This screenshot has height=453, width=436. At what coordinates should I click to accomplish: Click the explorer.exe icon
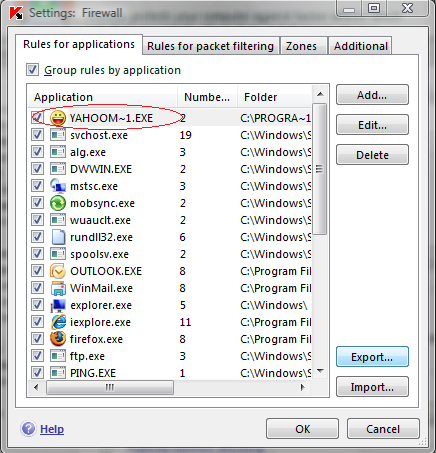click(x=58, y=305)
